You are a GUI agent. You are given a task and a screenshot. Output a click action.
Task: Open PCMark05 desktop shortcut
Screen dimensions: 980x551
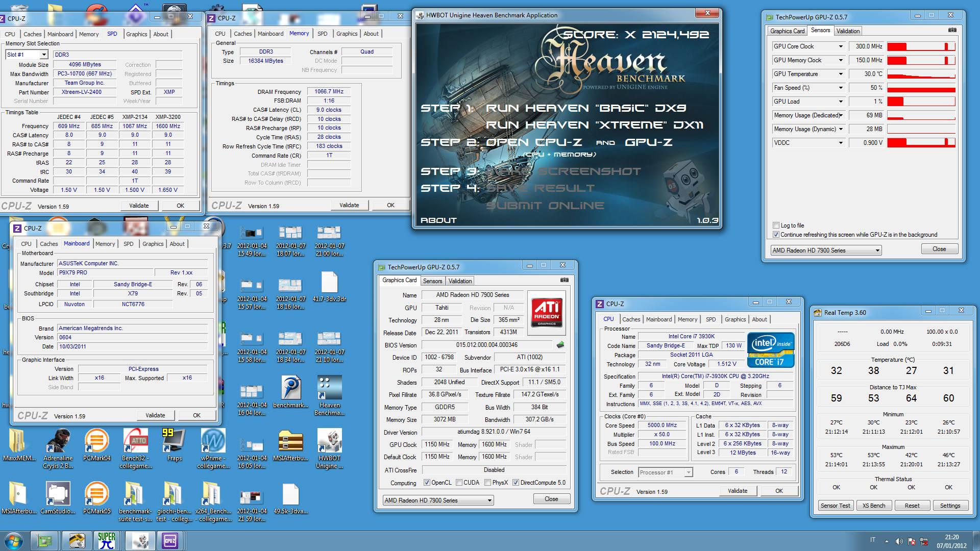[96, 497]
